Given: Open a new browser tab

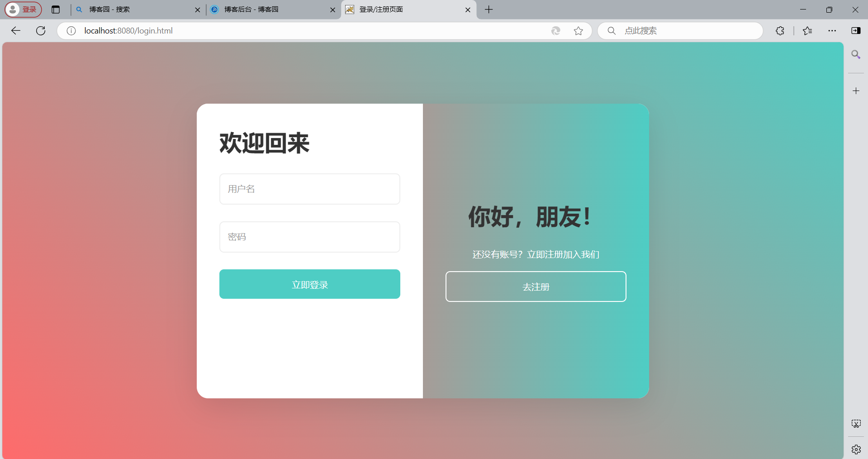Looking at the screenshot, I should 489,10.
